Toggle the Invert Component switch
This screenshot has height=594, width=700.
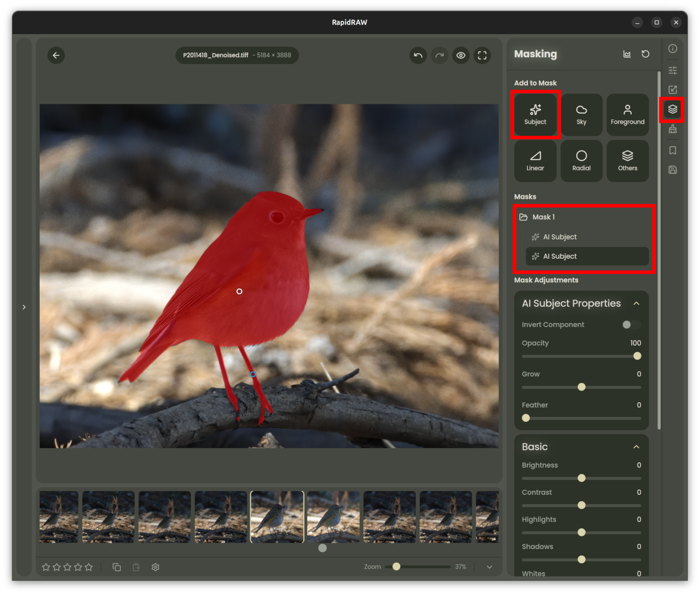631,325
